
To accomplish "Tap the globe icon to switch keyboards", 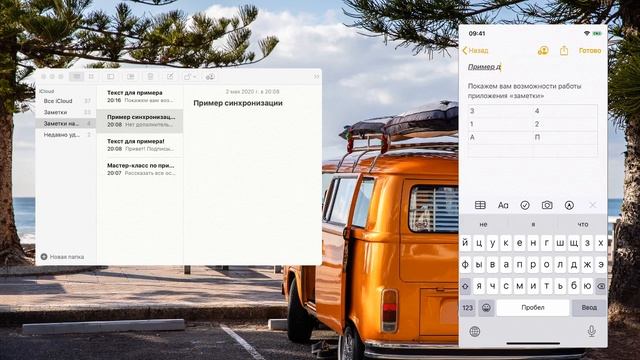I will (475, 331).
